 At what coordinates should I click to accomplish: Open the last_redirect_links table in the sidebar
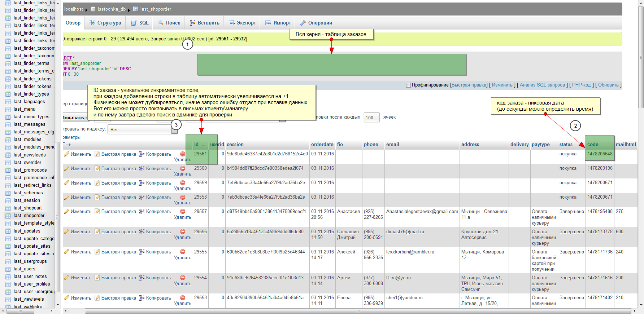(32, 185)
